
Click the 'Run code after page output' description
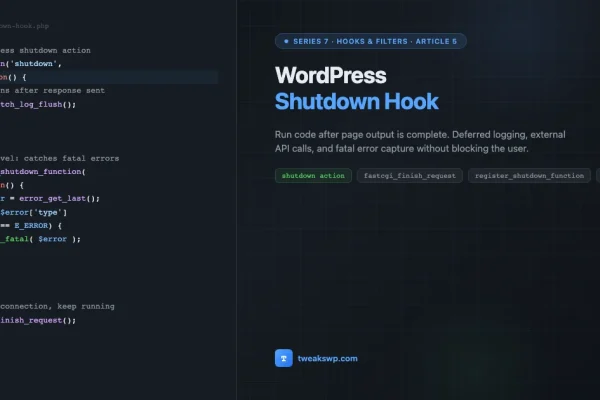pyautogui.click(x=420, y=142)
